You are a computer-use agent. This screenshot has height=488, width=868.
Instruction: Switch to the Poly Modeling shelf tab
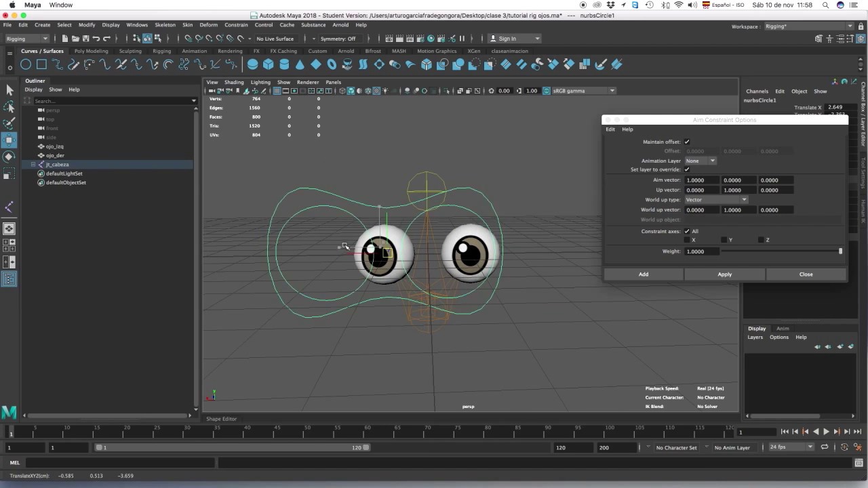(x=91, y=51)
